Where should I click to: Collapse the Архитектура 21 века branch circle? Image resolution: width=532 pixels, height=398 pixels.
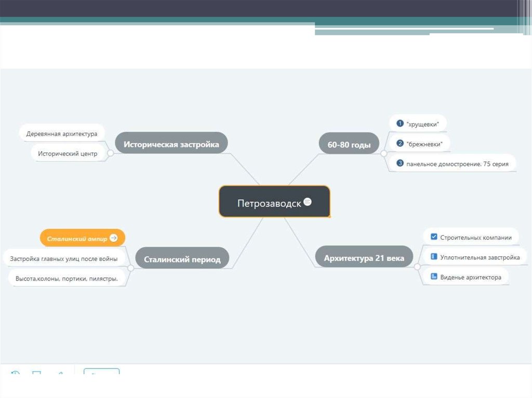[x=417, y=266]
